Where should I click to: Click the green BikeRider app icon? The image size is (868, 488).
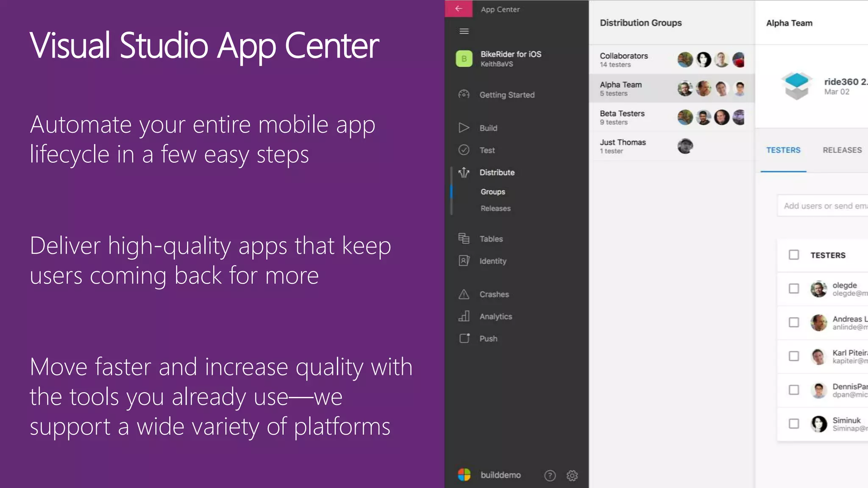click(464, 59)
